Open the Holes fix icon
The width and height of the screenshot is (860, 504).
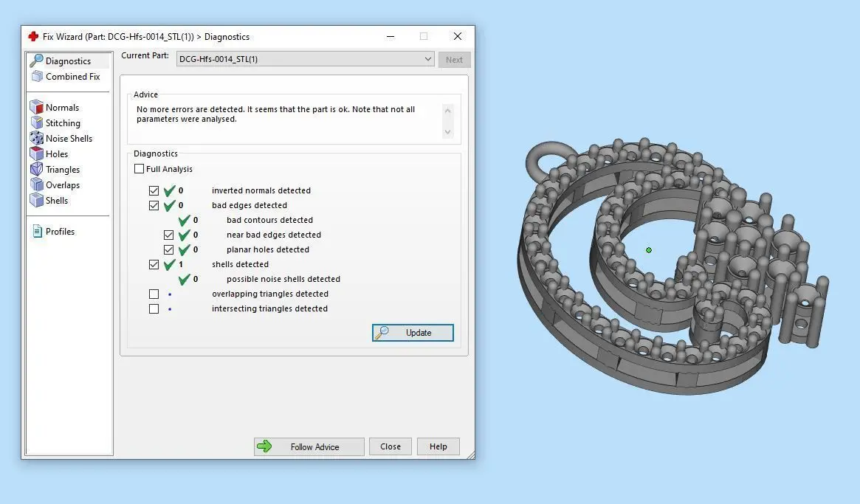coord(36,153)
